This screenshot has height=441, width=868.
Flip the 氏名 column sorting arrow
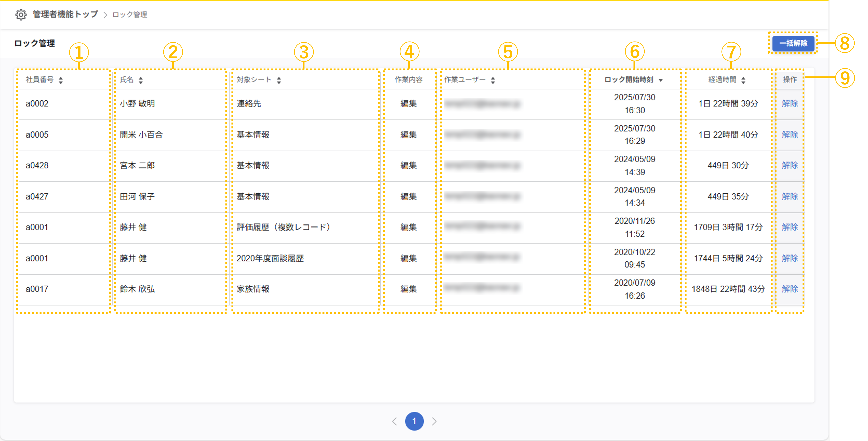(141, 80)
